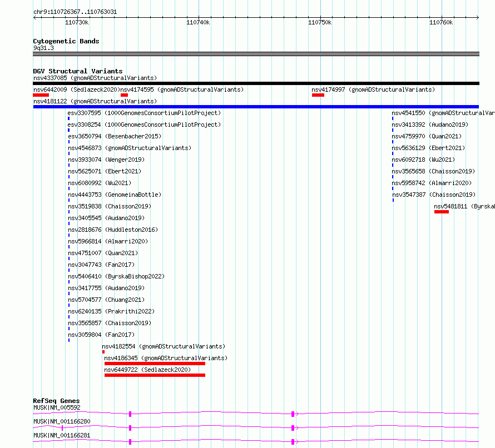Image resolution: width=495 pixels, height=448 pixels.
Task: Click the DGV Structural Variants track title
Action: 78,71
